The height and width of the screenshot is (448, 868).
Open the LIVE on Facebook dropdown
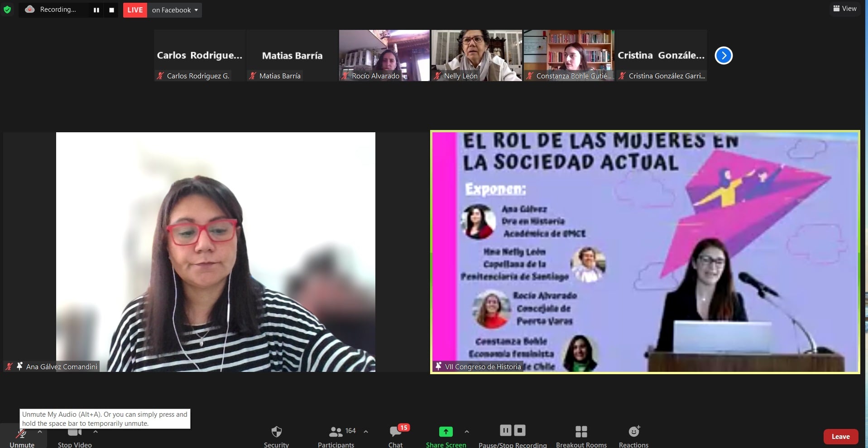point(175,10)
